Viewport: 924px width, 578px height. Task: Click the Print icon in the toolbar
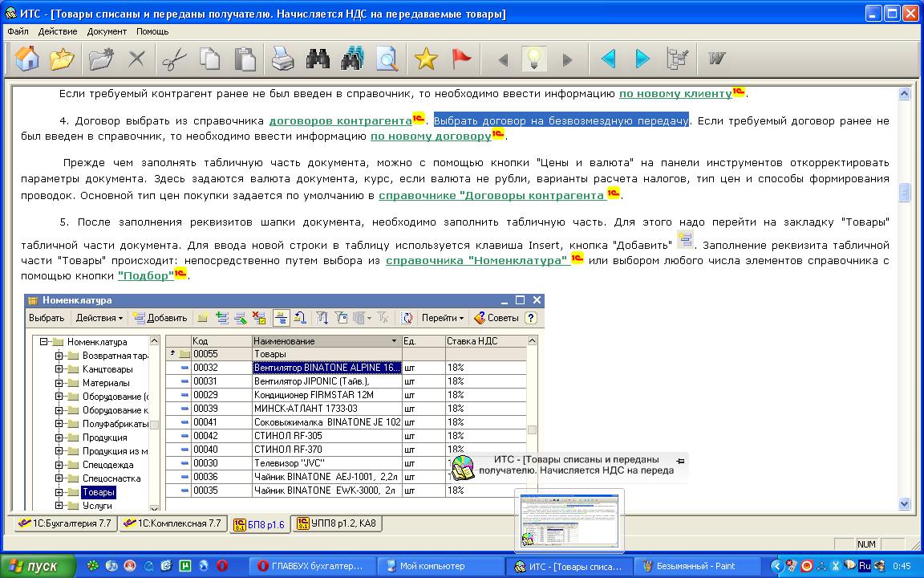coord(282,59)
